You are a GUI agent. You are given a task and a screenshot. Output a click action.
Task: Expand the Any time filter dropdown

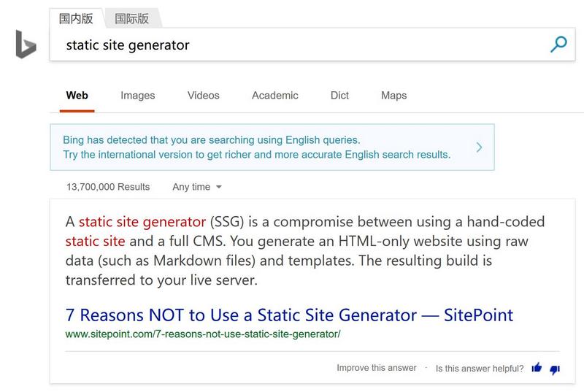[197, 187]
